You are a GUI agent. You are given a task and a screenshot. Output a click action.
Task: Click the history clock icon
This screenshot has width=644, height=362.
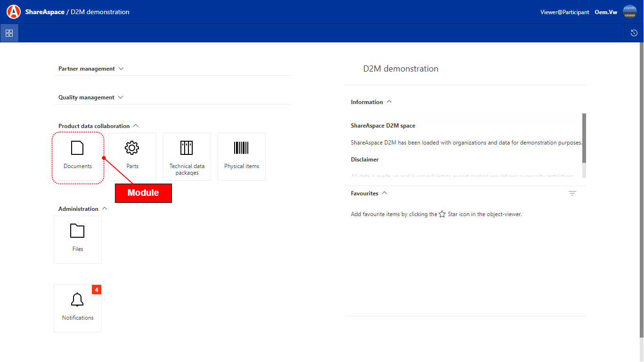[634, 33]
